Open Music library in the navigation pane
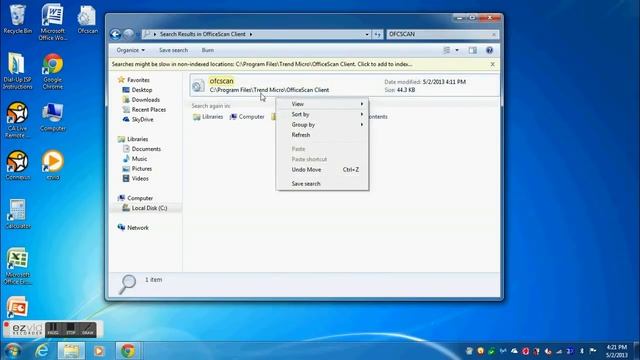This screenshot has height=360, width=640. click(135, 159)
